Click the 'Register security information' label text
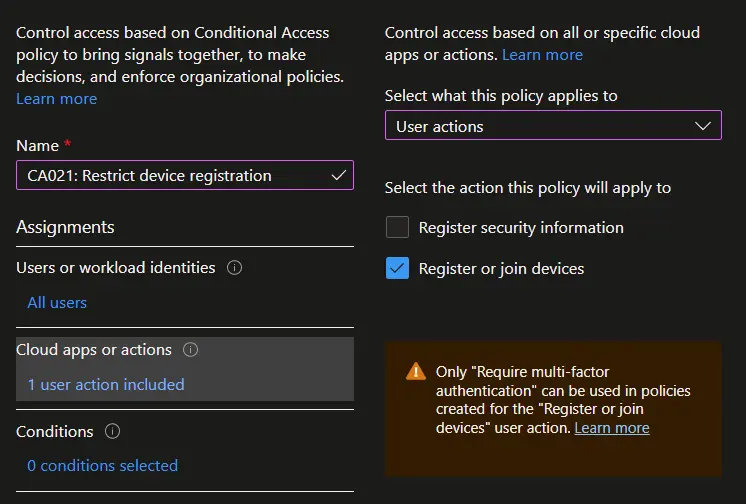The width and height of the screenshot is (746, 504). [x=521, y=227]
